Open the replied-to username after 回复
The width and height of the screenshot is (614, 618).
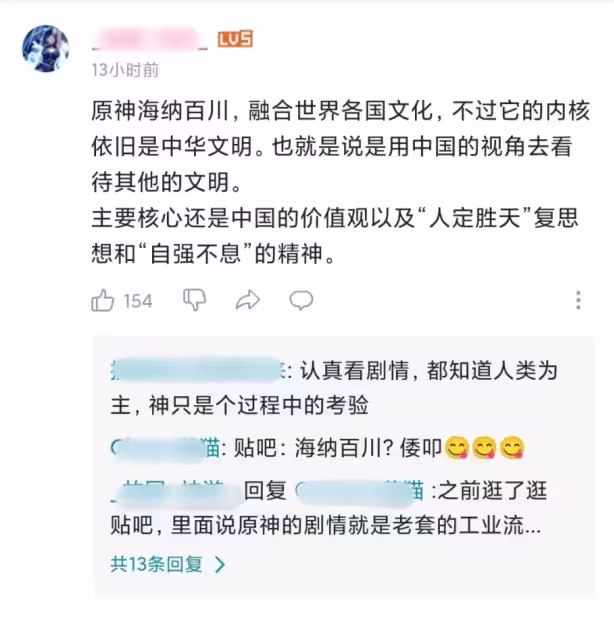(x=359, y=491)
